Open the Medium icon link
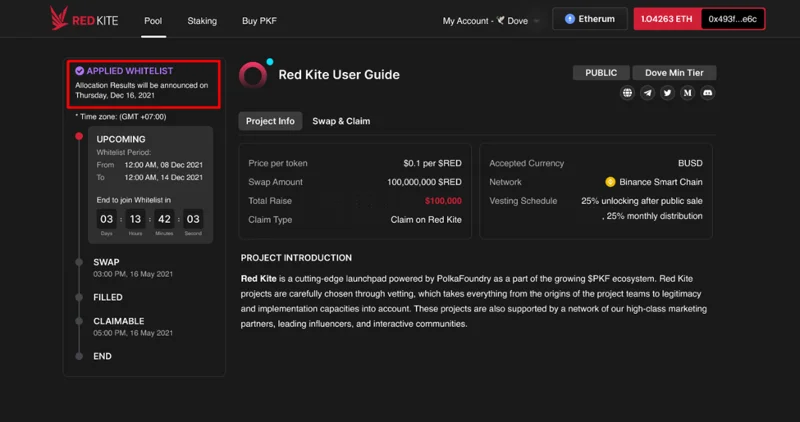This screenshot has height=422, width=800. pyautogui.click(x=687, y=93)
